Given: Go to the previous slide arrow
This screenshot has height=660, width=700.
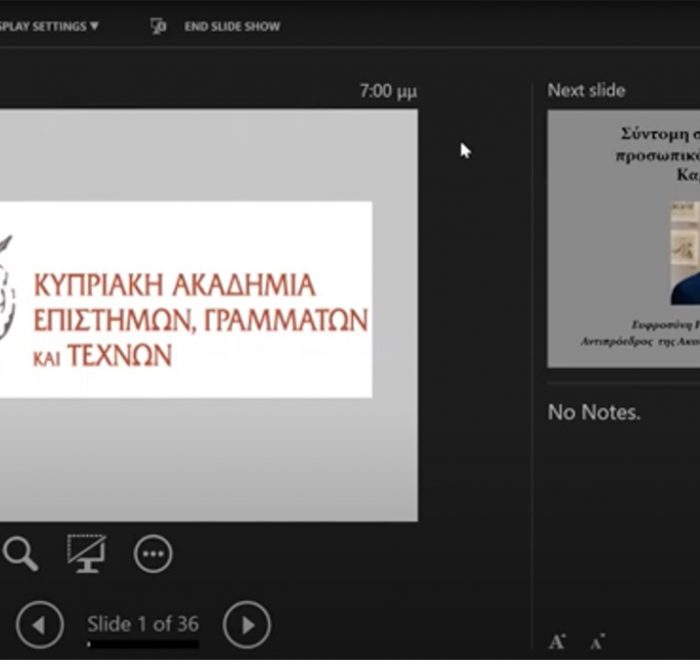Looking at the screenshot, I should tap(40, 625).
